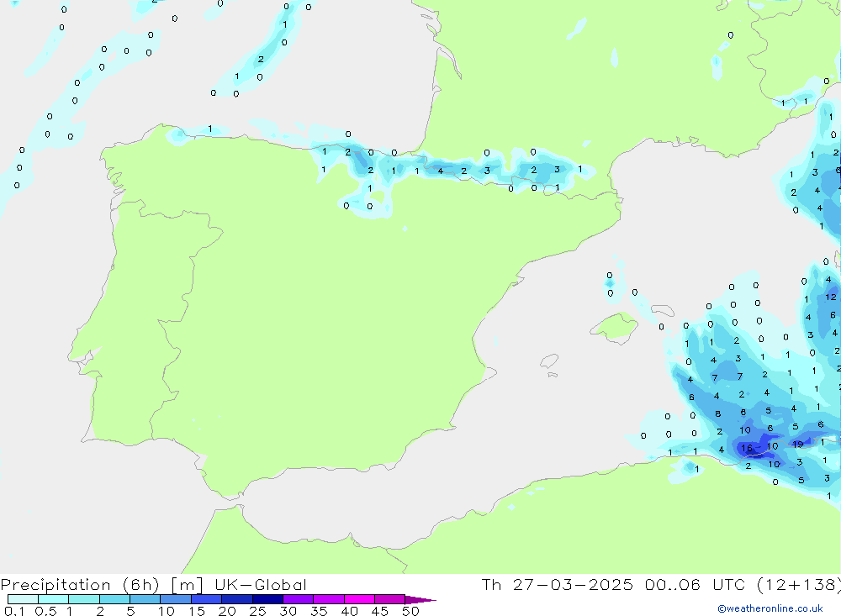The image size is (841, 616).
Task: Select the 30–35 legend color swatch
Action: [x=299, y=599]
